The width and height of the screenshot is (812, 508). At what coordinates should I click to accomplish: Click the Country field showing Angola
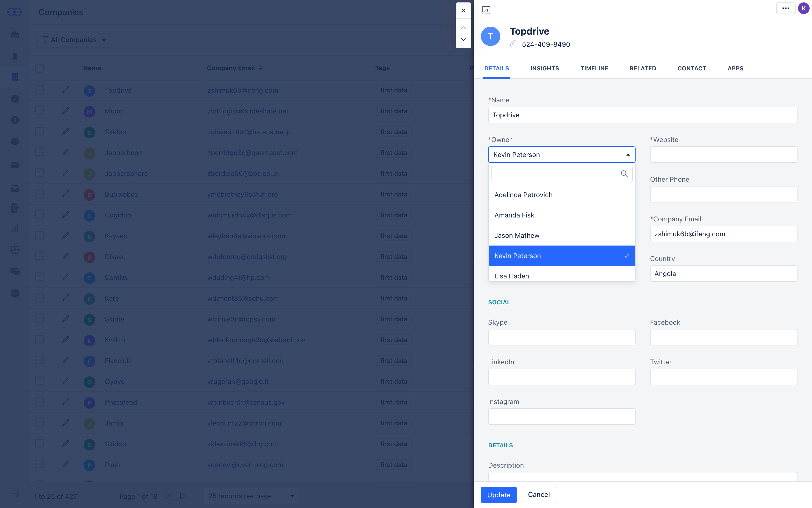[723, 274]
